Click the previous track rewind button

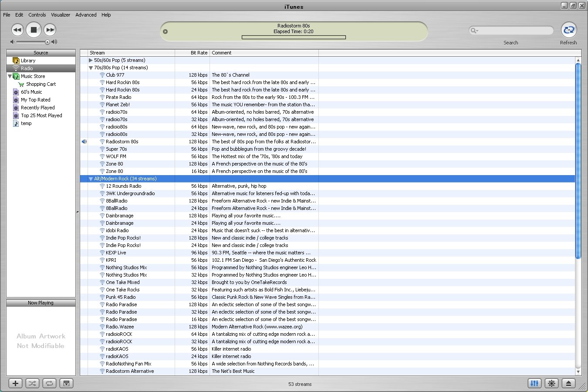(x=17, y=30)
